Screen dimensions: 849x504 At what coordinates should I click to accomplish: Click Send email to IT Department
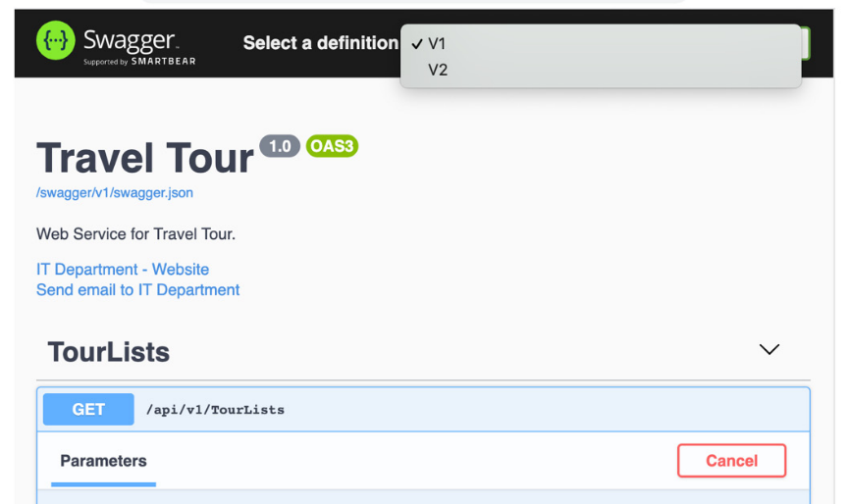point(138,290)
